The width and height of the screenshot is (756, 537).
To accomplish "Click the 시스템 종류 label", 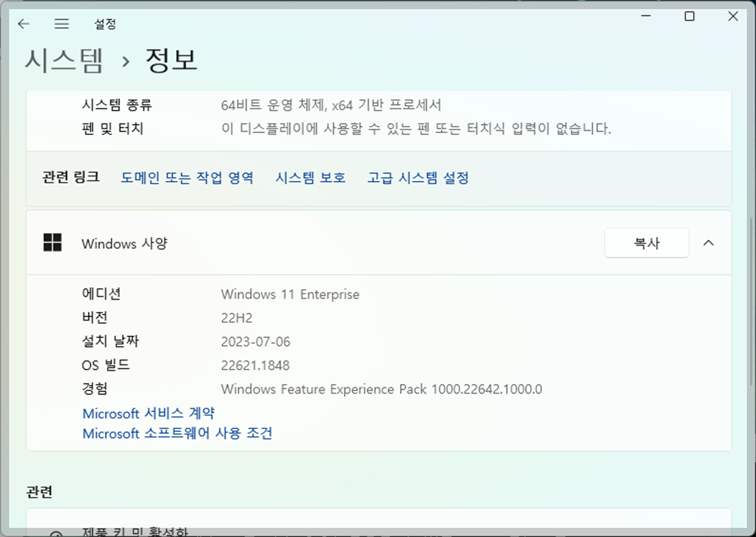I will point(117,105).
